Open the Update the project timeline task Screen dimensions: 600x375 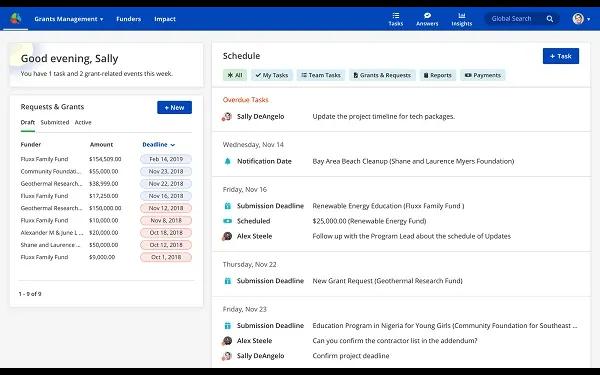384,116
